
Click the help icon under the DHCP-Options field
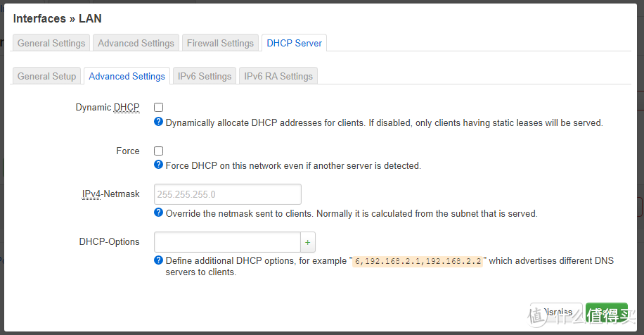[x=158, y=260]
